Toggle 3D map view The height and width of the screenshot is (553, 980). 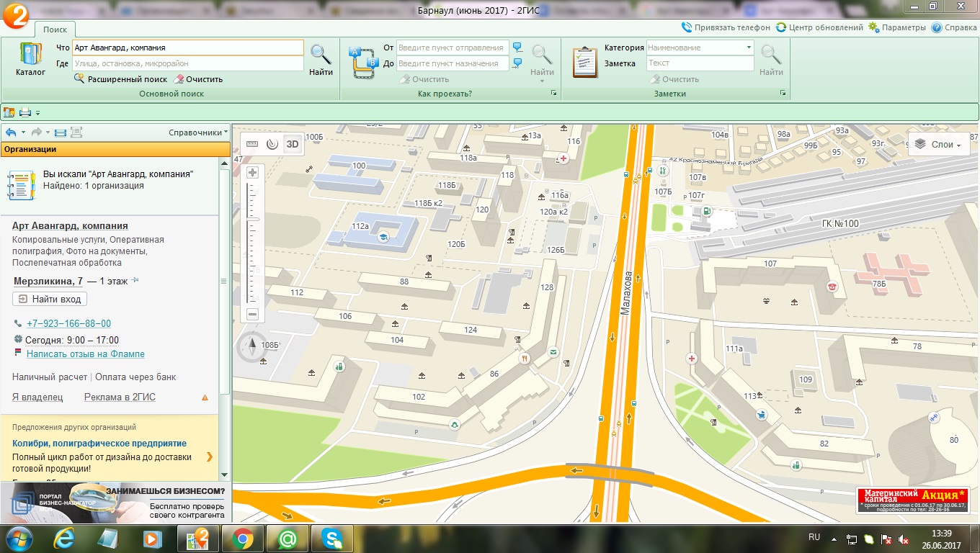tap(292, 143)
